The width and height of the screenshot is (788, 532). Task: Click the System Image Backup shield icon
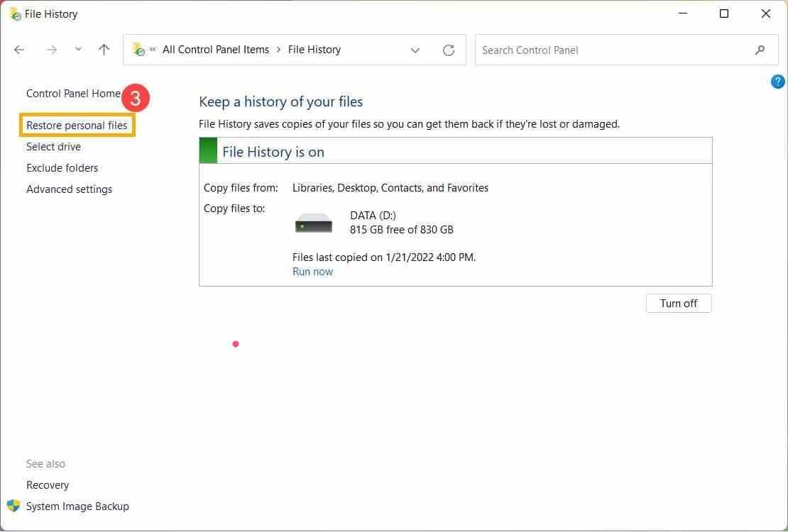click(x=13, y=506)
